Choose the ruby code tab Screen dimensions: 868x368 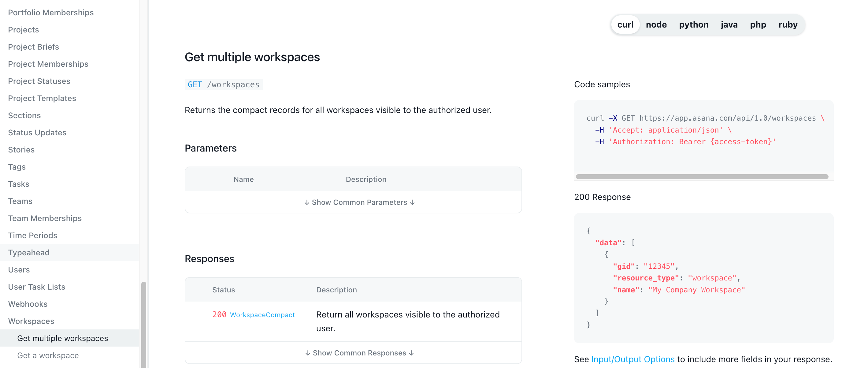point(788,24)
